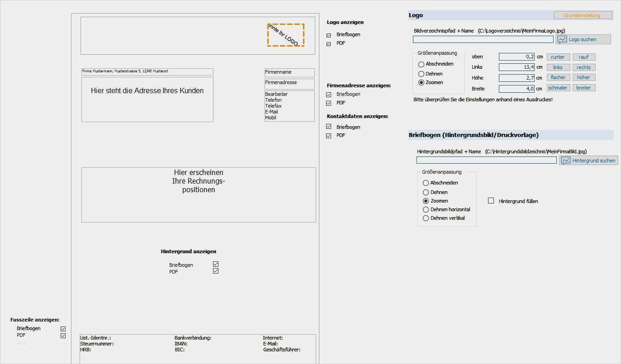
Task: Click the Bildverzeichnispfad logo path field
Action: coord(483,40)
